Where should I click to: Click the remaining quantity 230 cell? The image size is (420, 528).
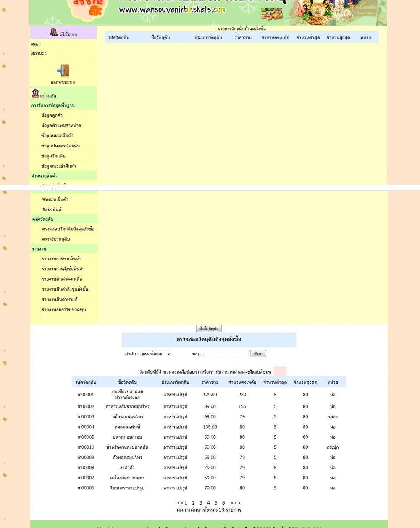pos(242,395)
